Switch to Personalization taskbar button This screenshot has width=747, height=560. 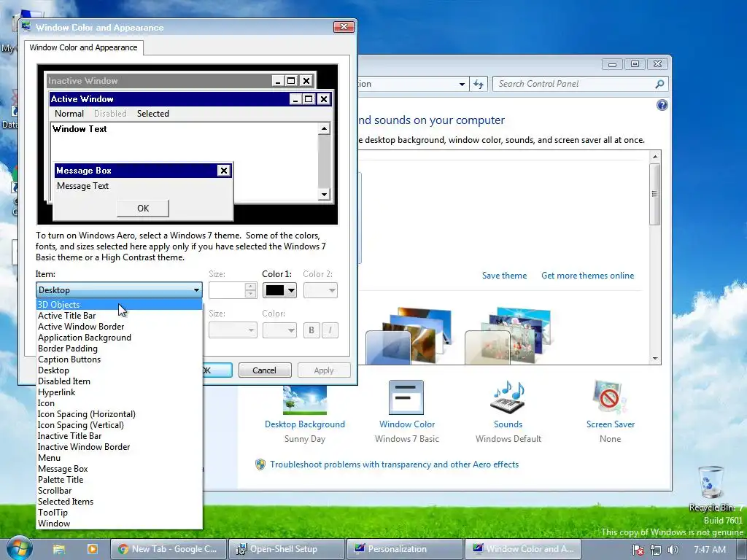(x=404, y=549)
